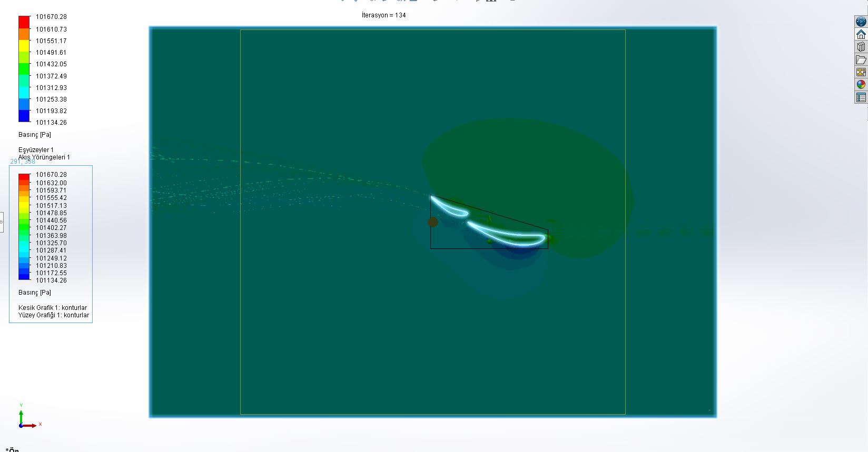Select lower legend value 101517.13

51,206
